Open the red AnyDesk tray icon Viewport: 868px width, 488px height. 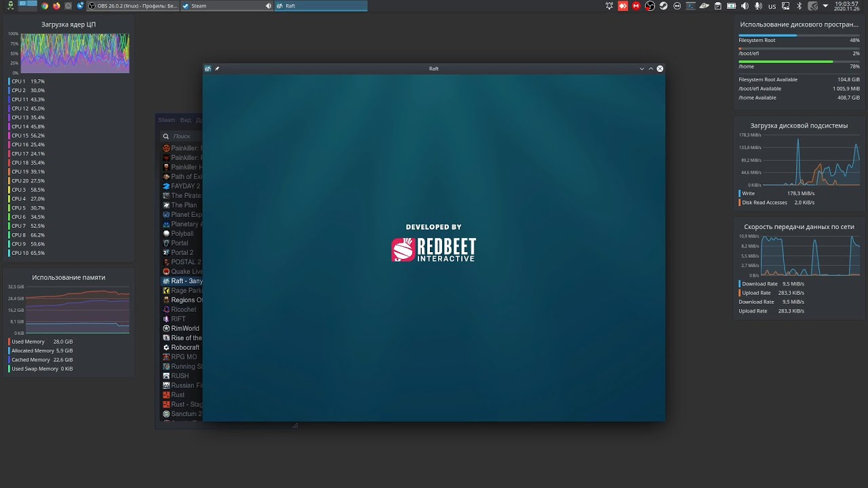click(x=623, y=5)
